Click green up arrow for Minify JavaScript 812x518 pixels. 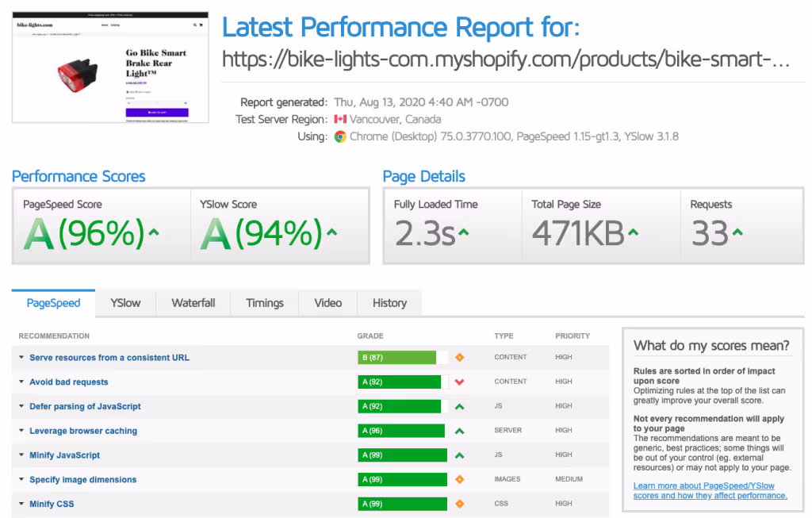click(459, 455)
